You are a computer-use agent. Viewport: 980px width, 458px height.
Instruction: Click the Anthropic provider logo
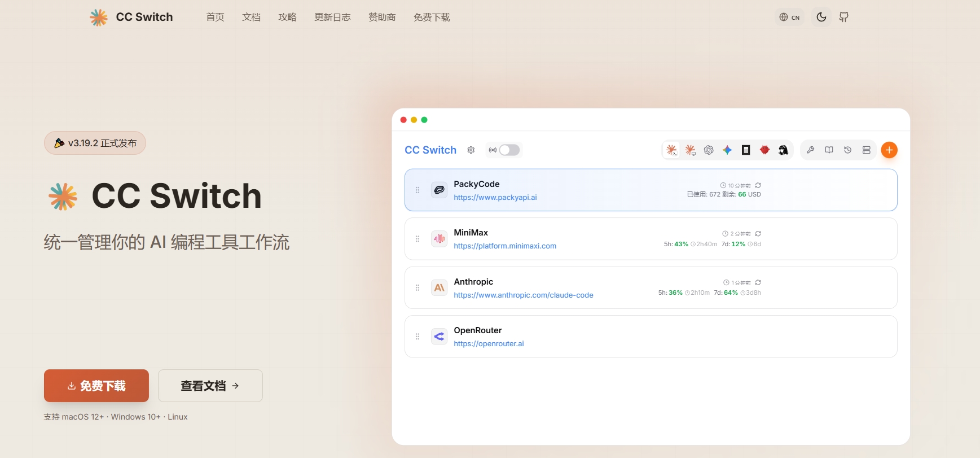pos(440,288)
